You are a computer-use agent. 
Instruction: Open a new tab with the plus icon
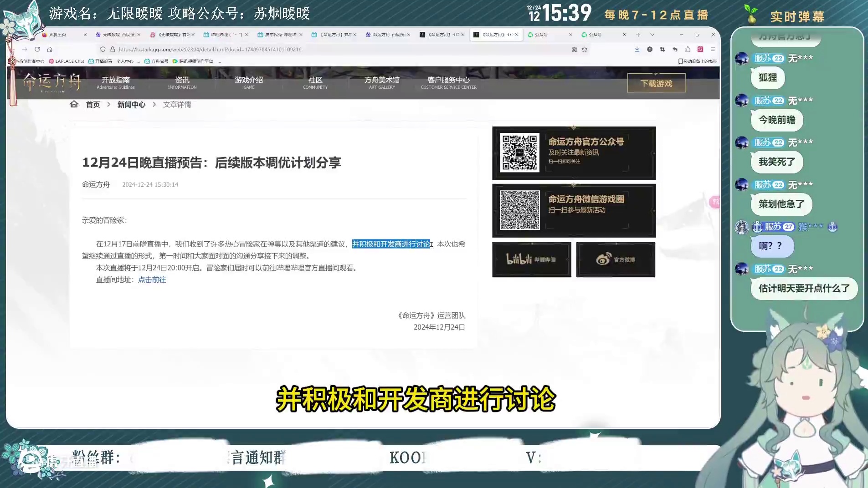coord(638,35)
